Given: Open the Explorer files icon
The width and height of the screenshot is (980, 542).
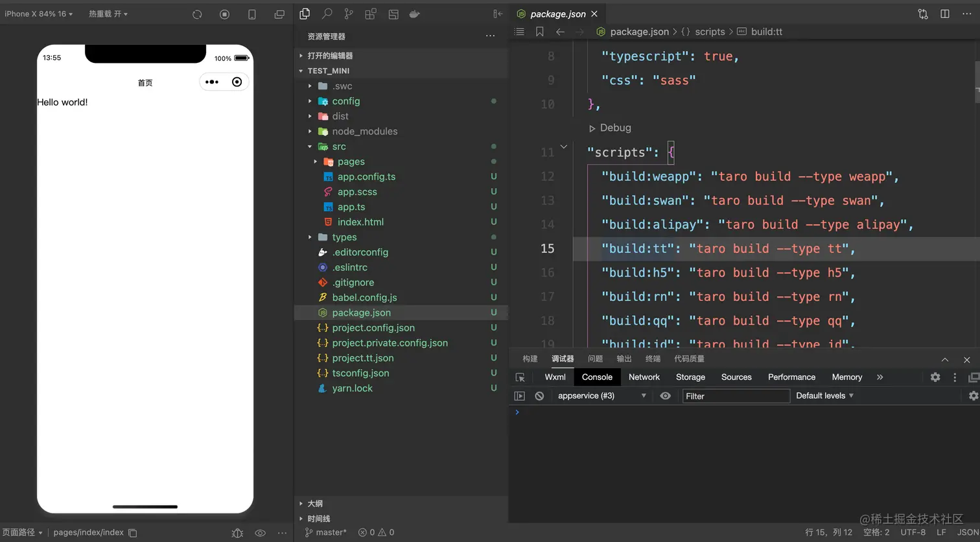Looking at the screenshot, I should [305, 14].
